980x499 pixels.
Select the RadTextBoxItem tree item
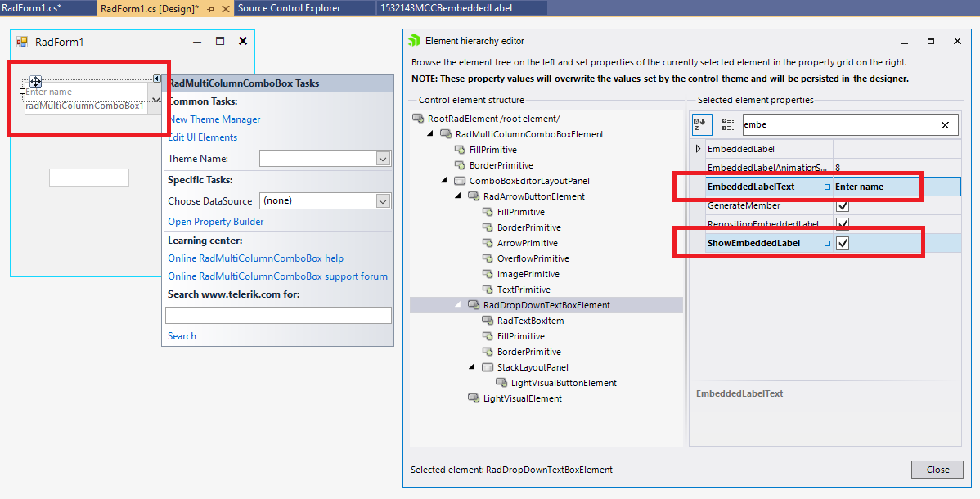531,321
